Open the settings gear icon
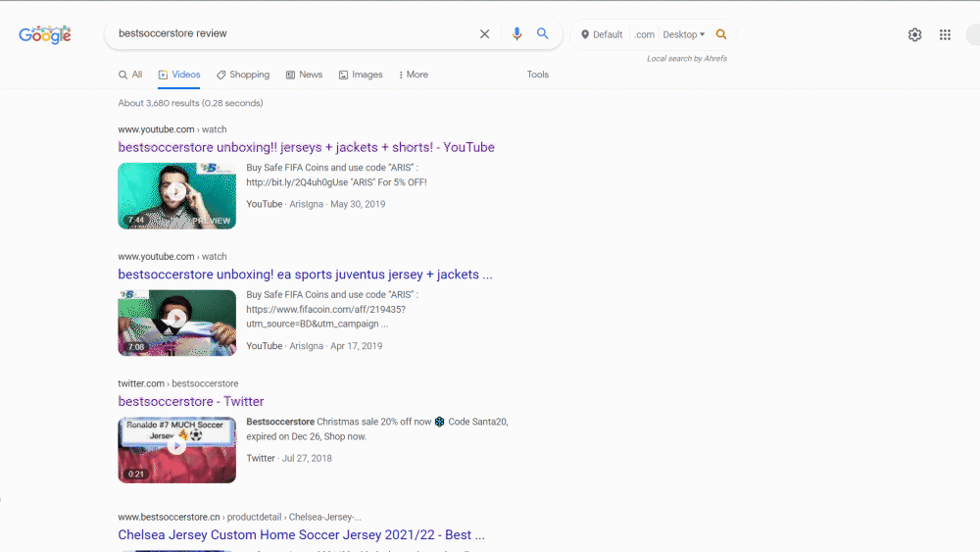This screenshot has height=552, width=980. [914, 35]
